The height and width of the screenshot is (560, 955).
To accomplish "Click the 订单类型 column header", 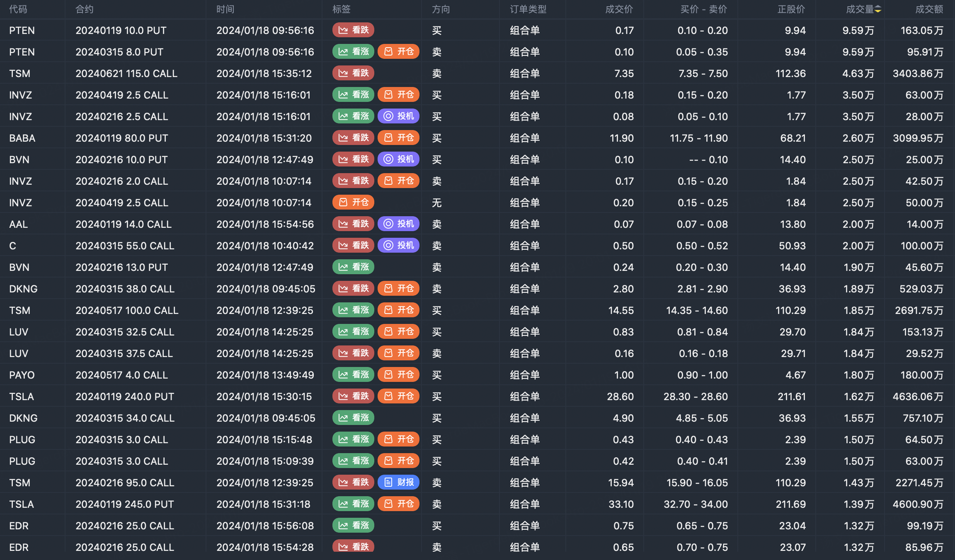I will (528, 10).
